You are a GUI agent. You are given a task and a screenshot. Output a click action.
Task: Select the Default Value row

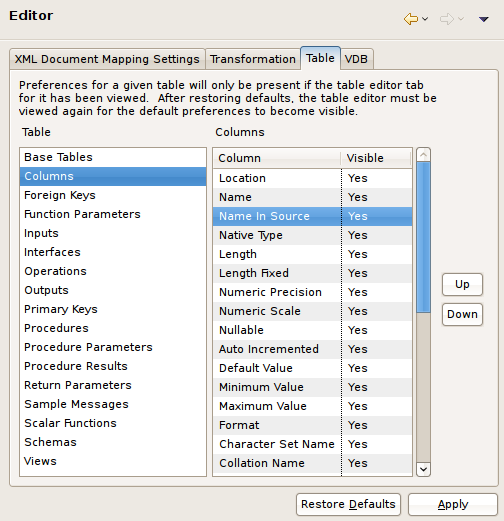[313, 368]
